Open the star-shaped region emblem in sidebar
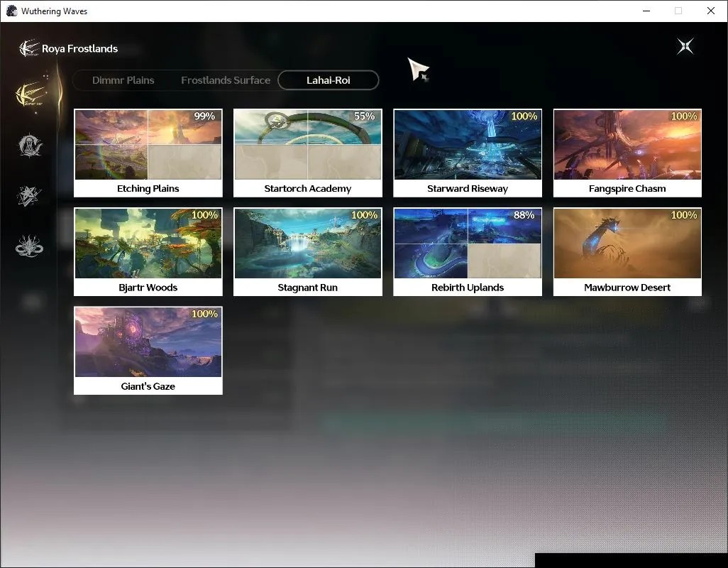Image resolution: width=728 pixels, height=568 pixels. click(29, 195)
